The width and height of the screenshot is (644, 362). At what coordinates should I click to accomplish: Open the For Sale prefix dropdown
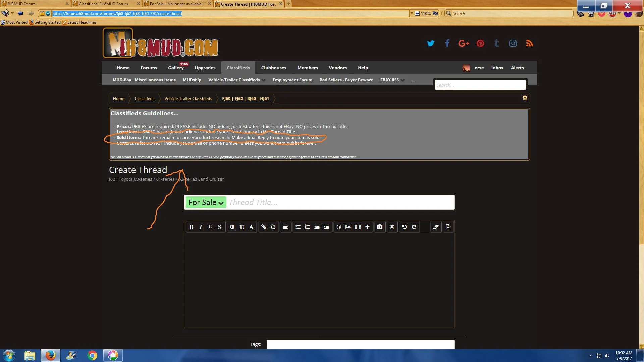pos(206,202)
